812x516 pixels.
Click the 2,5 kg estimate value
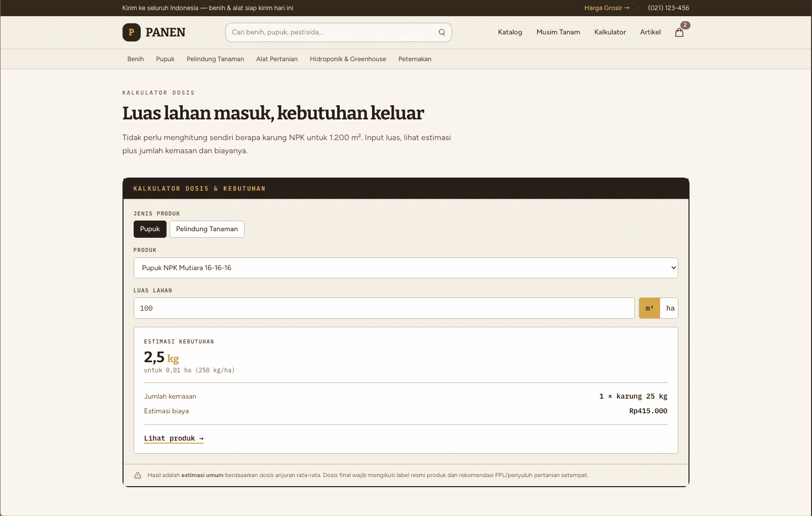coord(161,358)
